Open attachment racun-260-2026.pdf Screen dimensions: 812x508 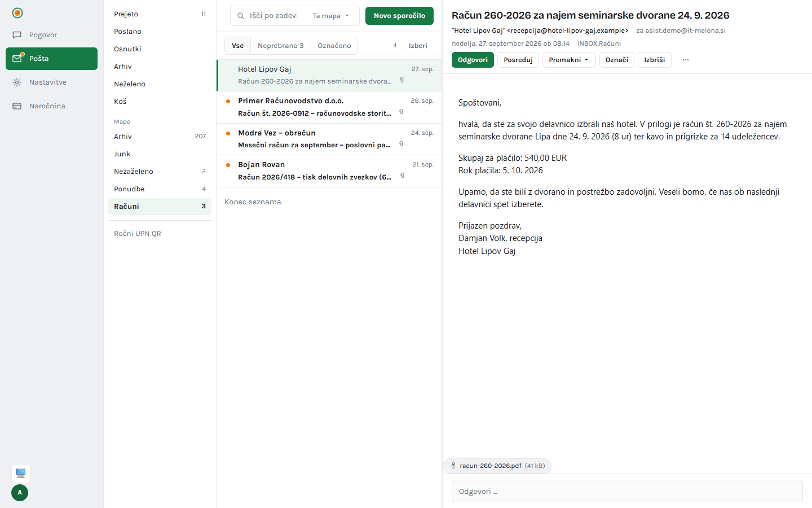tap(497, 466)
